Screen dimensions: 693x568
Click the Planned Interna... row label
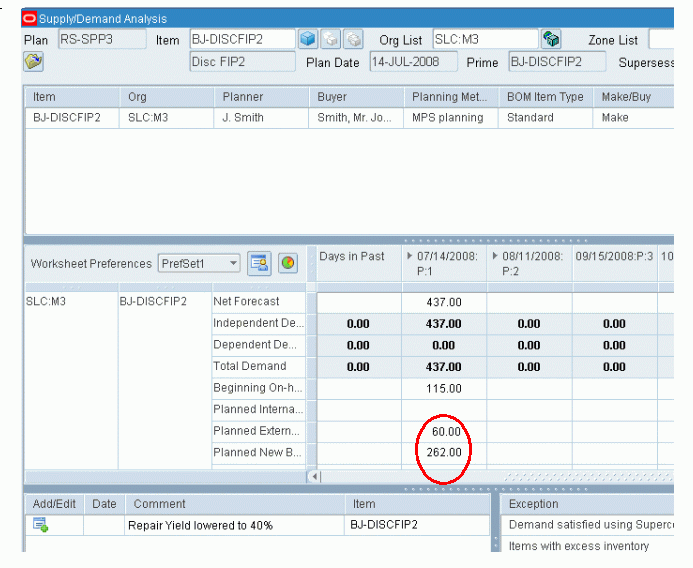click(259, 409)
